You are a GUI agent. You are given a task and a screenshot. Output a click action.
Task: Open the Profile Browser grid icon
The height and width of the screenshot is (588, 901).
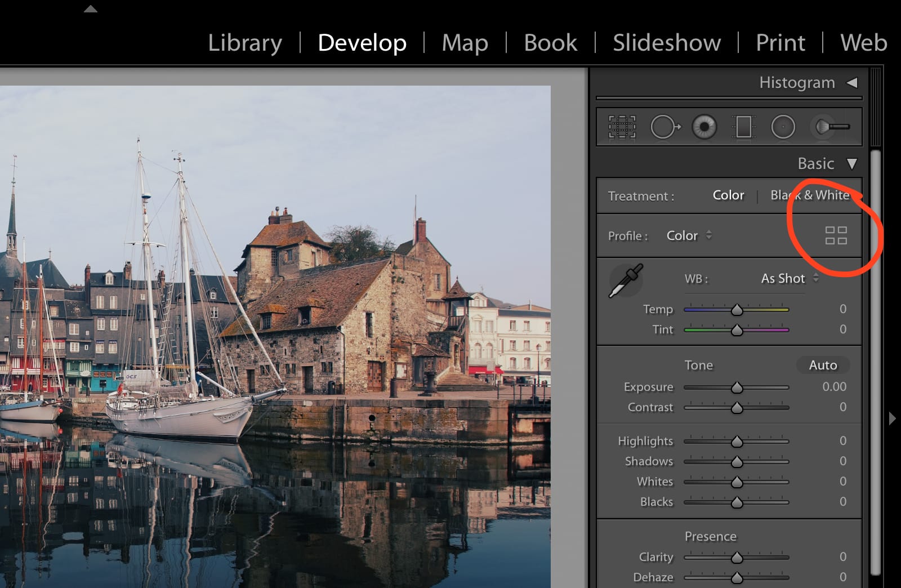tap(836, 235)
